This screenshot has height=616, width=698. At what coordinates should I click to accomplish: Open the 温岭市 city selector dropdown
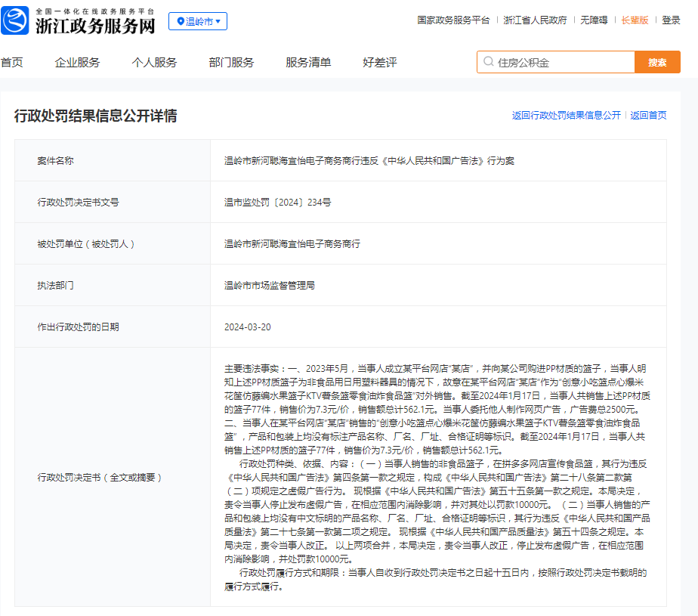[x=198, y=22]
